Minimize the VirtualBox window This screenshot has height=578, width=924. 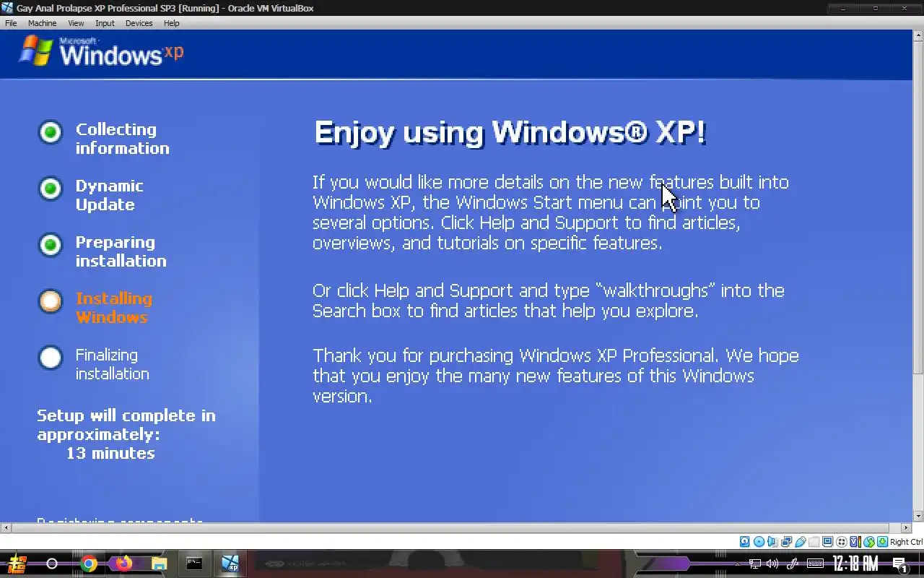click(843, 8)
